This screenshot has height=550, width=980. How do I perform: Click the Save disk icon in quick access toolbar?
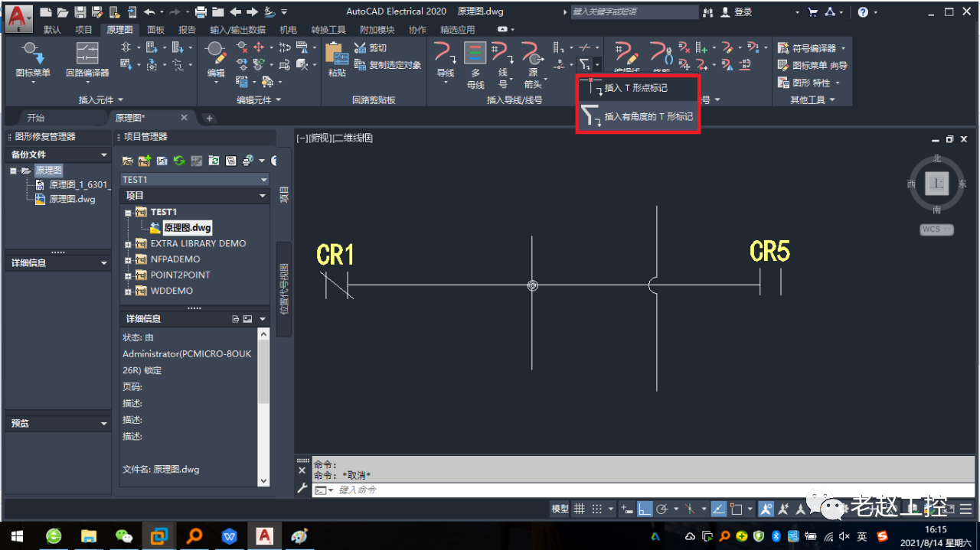(x=80, y=12)
